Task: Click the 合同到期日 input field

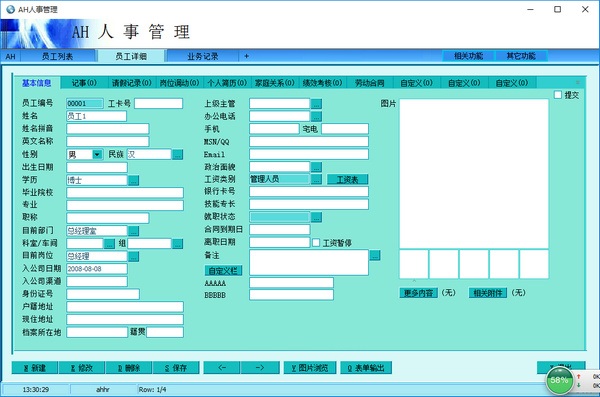Action: click(280, 230)
